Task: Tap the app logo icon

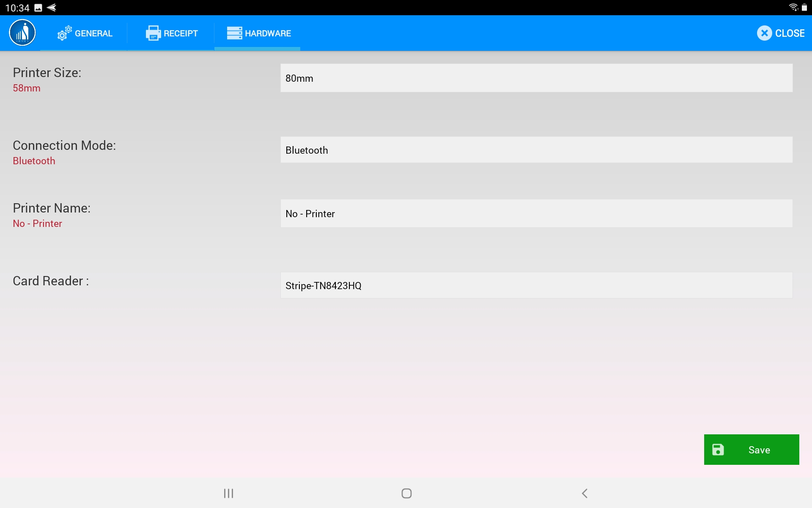Action: pos(22,33)
